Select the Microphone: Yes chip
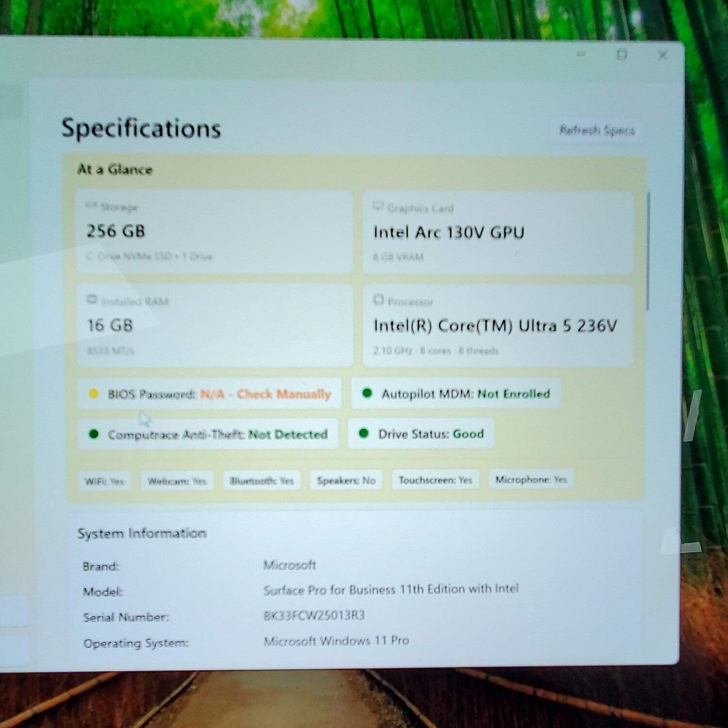Viewport: 728px width, 728px height. click(531, 480)
